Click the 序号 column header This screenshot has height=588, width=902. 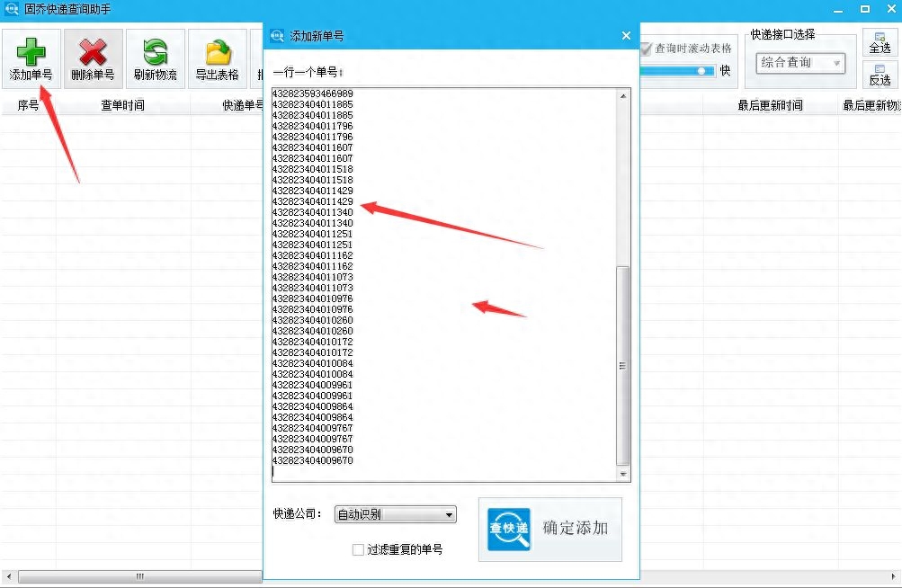pyautogui.click(x=28, y=105)
